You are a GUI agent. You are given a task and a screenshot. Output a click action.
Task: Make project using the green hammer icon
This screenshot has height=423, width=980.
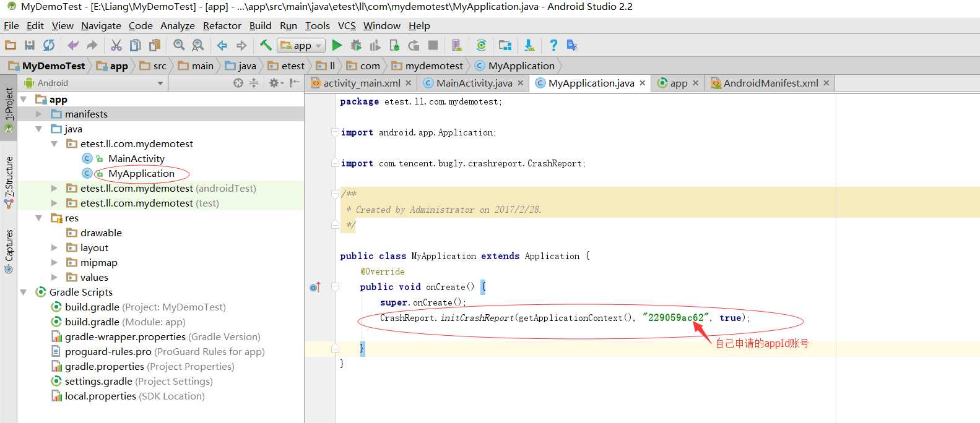[266, 45]
